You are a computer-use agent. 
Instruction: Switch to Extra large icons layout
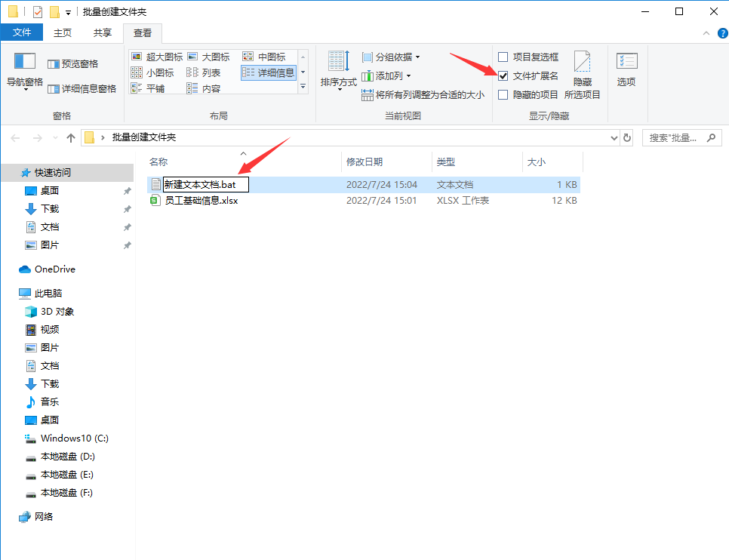(x=157, y=57)
